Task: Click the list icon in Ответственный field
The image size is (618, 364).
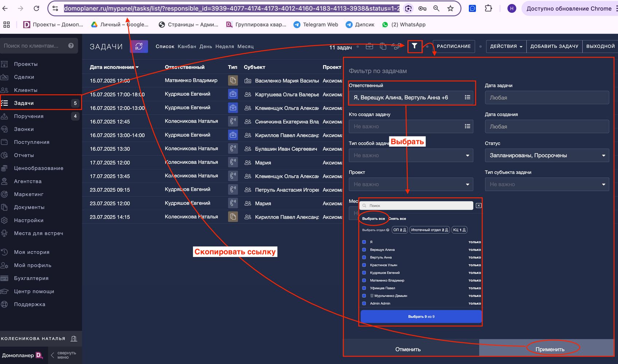Action: tap(468, 98)
